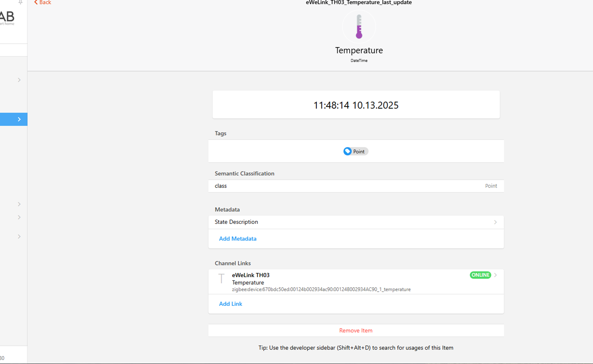The image size is (593, 364).
Task: Click the Tags section header
Action: [x=220, y=133]
